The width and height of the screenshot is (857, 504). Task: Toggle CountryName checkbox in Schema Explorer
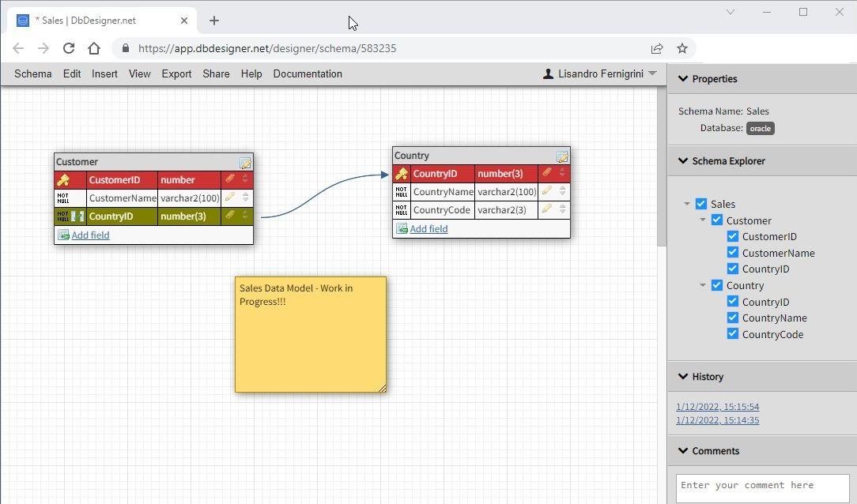click(x=732, y=318)
